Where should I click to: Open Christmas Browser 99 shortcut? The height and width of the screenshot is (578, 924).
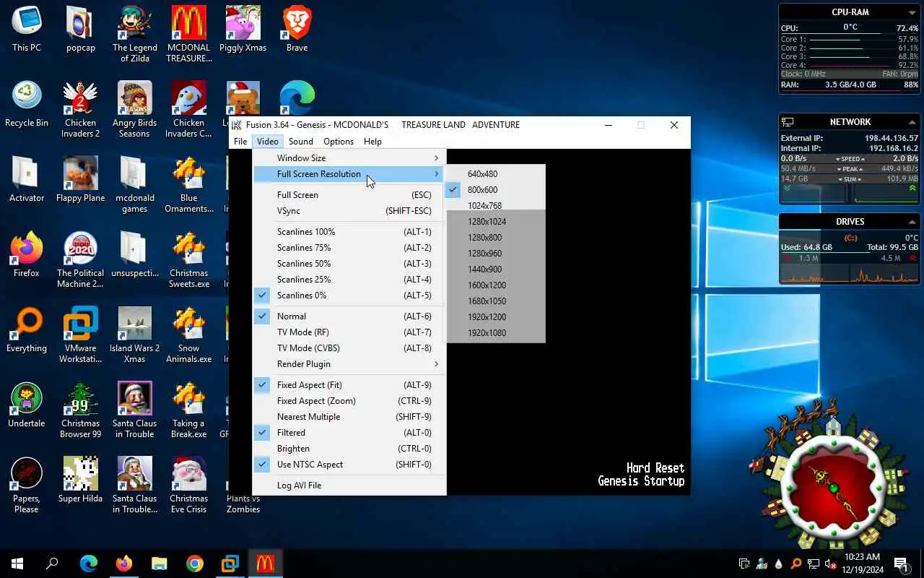click(80, 410)
